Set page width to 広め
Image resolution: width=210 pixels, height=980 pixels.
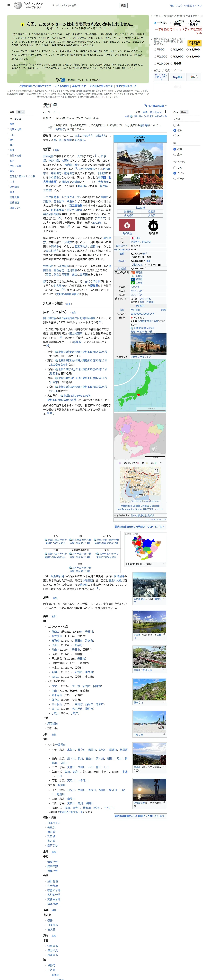175,155
